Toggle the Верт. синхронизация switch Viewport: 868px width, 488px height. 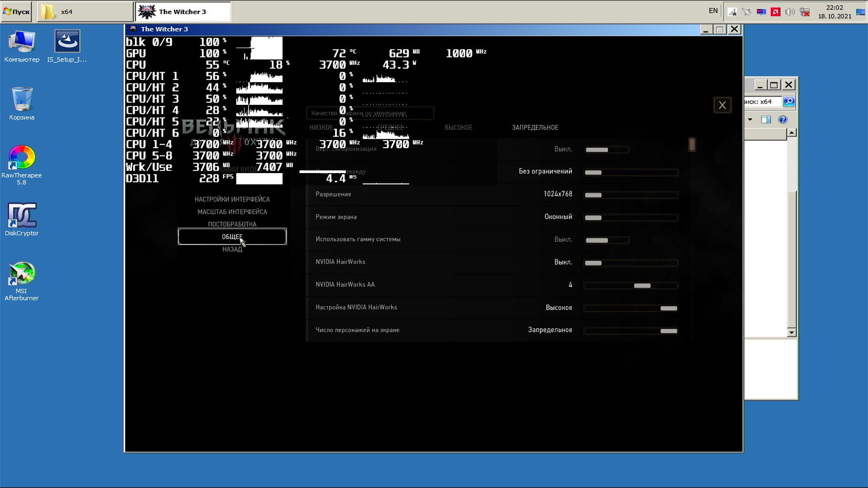point(607,150)
